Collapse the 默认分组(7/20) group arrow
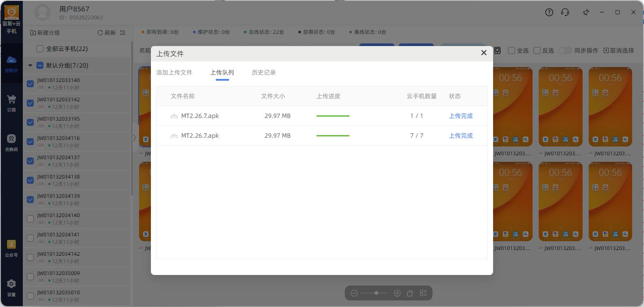Image resolution: width=644 pixels, height=307 pixels. (x=30, y=66)
